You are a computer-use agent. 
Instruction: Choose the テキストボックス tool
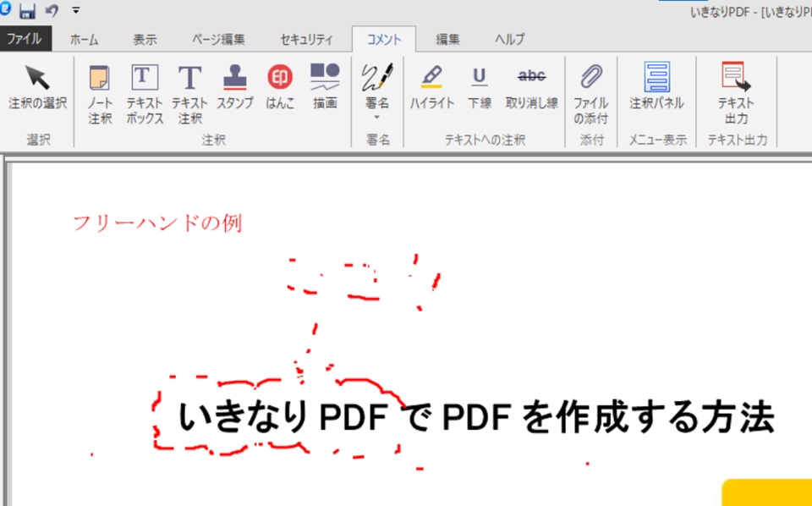point(145,94)
